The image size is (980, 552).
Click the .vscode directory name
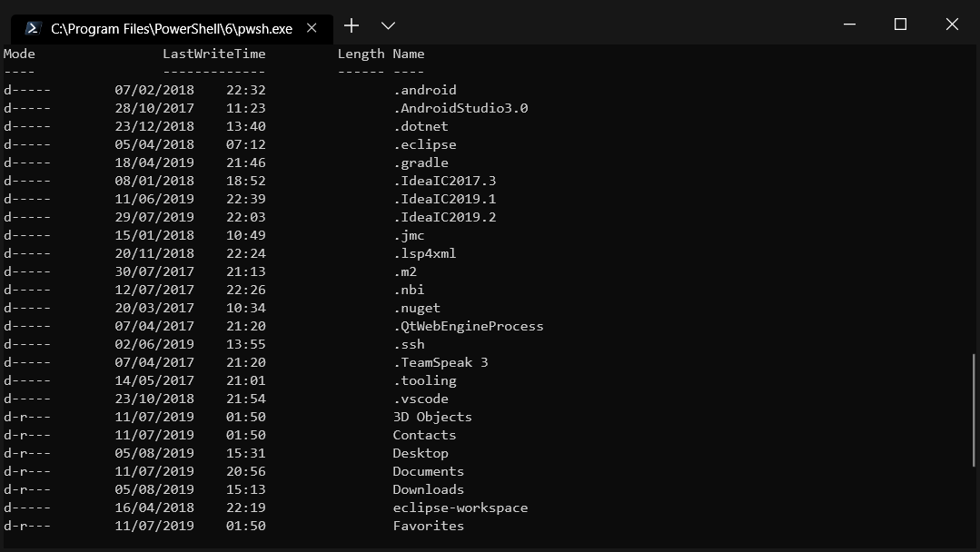421,399
